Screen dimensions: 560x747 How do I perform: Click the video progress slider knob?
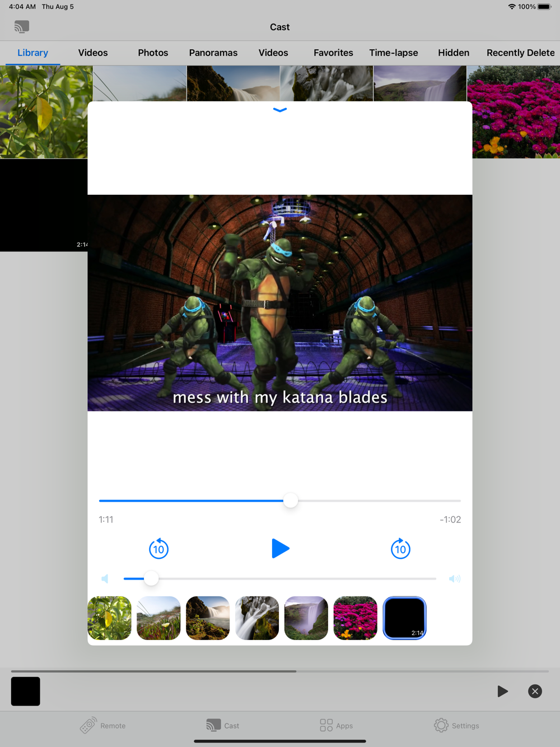(291, 501)
